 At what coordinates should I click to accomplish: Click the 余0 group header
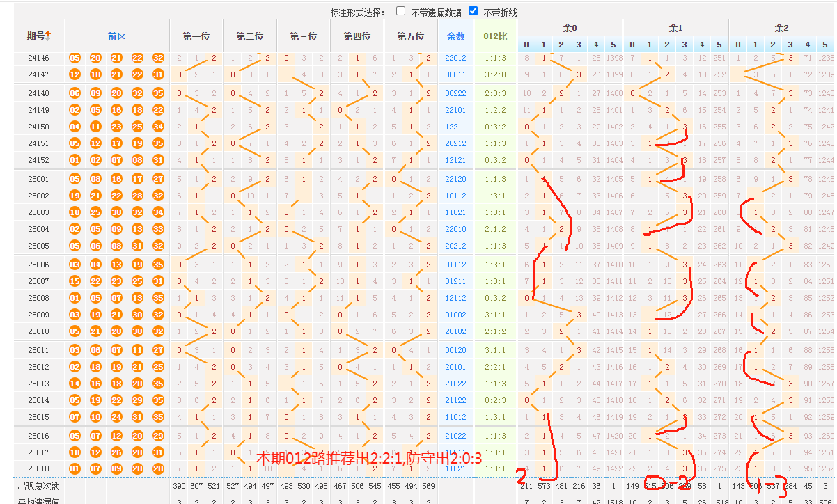click(570, 28)
